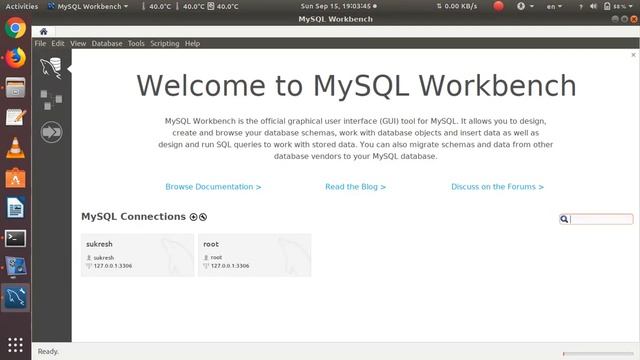The width and height of the screenshot is (640, 360).
Task: Click the volume icon in system tray
Action: coord(593,6)
